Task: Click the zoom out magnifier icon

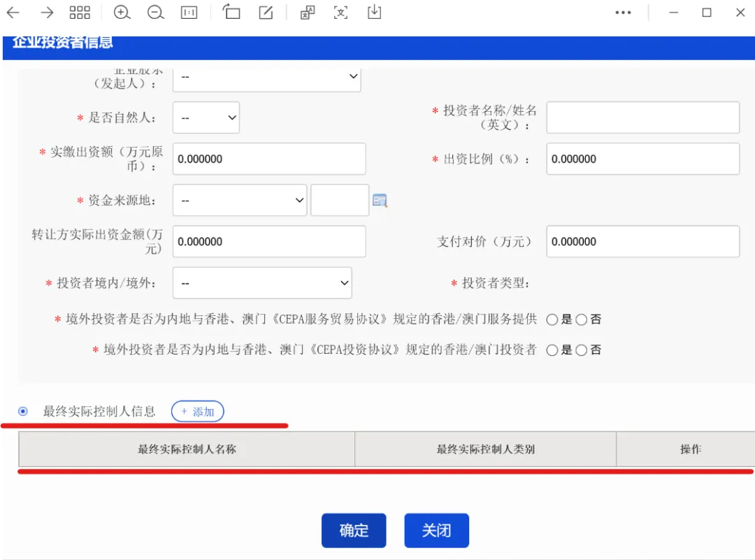Action: 155,12
